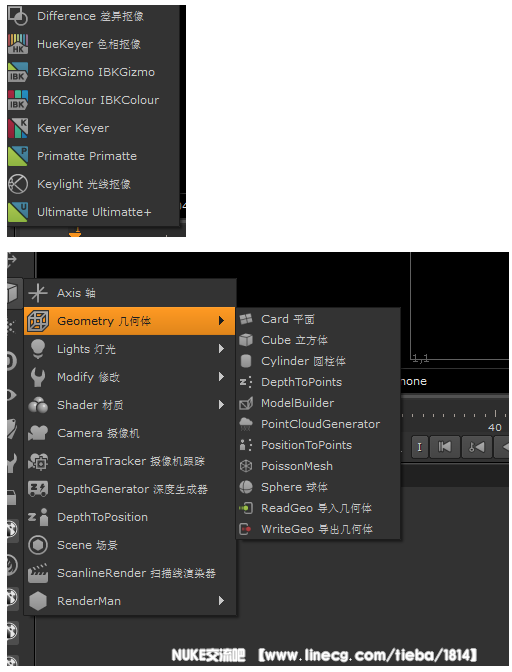The image size is (512, 672).
Task: Click the HueKeyer rainbow icon
Action: click(18, 44)
